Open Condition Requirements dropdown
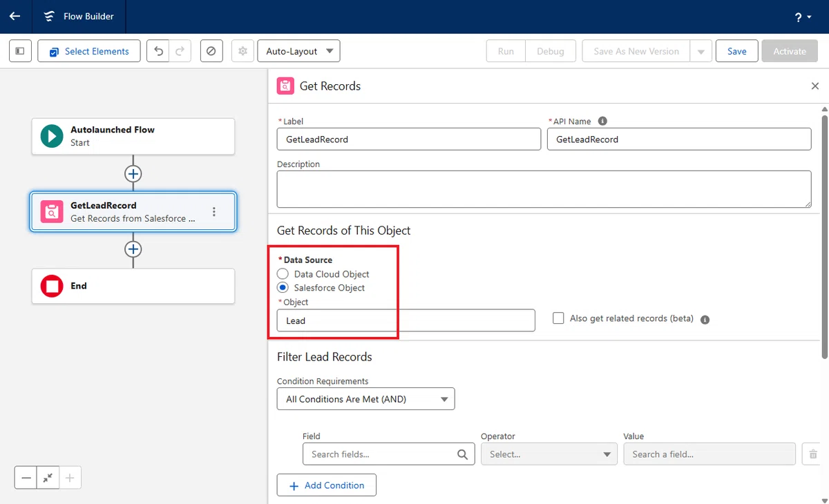The height and width of the screenshot is (504, 829). 365,399
